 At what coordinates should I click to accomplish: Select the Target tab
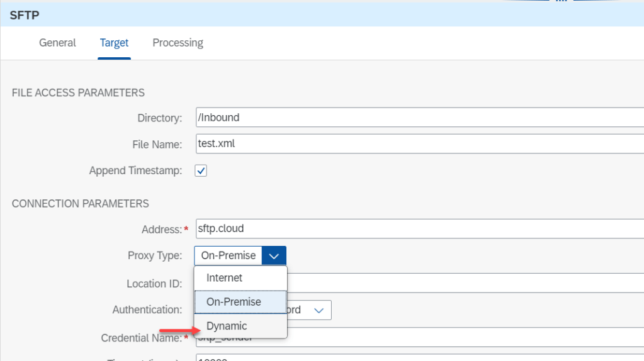[x=114, y=43]
